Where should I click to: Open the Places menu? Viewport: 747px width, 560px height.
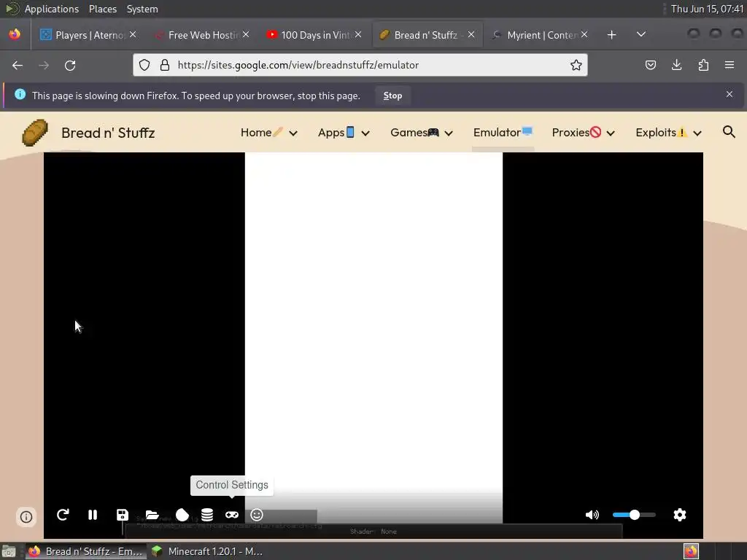click(x=103, y=9)
